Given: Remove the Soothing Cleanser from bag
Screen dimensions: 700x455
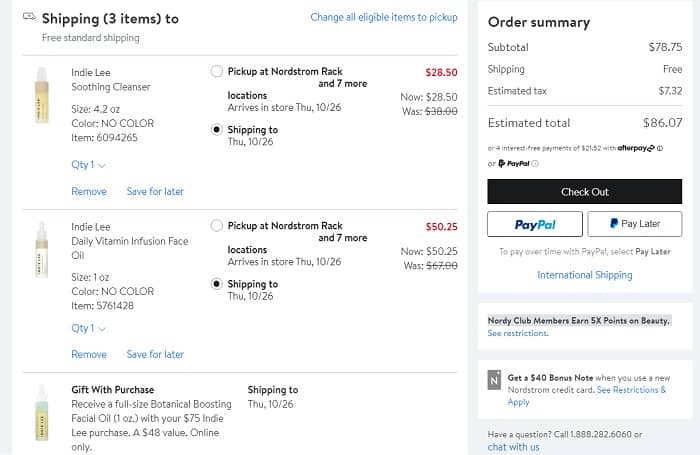Looking at the screenshot, I should pos(89,191).
